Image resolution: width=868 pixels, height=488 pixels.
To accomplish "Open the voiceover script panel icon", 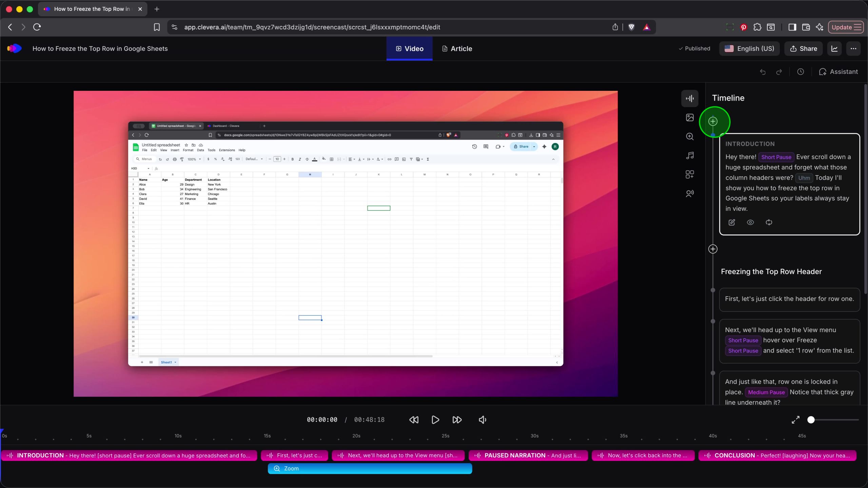I will click(690, 99).
